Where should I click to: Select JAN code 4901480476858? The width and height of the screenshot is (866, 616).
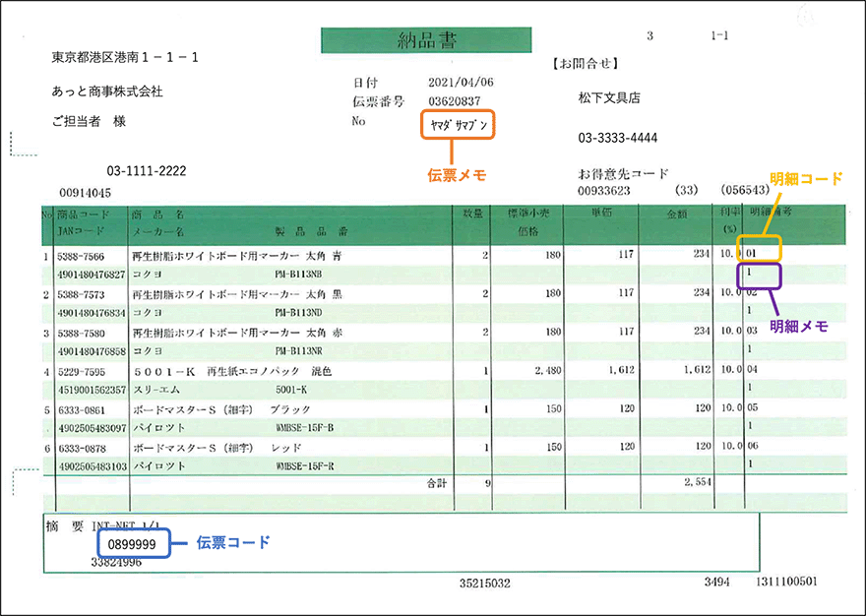pyautogui.click(x=92, y=352)
